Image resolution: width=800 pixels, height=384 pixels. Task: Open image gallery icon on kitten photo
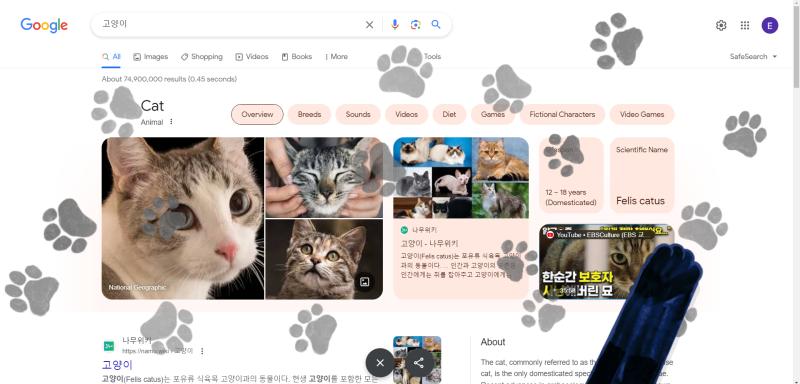(364, 281)
